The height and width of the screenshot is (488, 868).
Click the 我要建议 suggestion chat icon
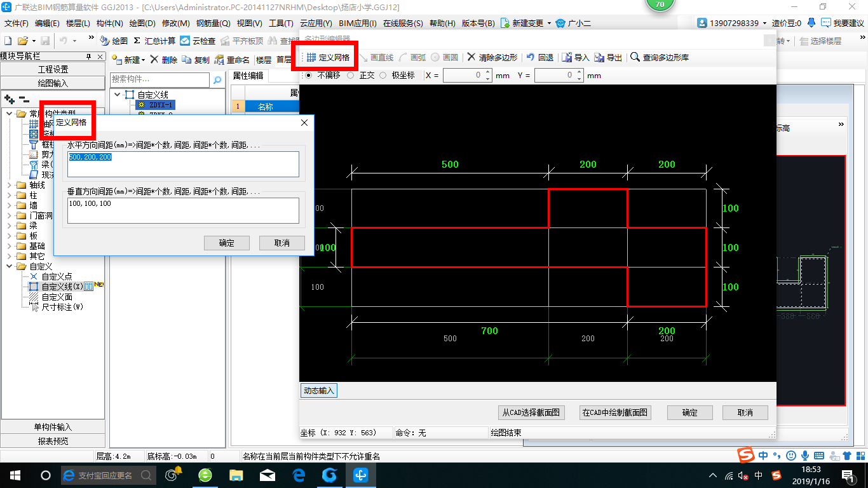coord(826,23)
